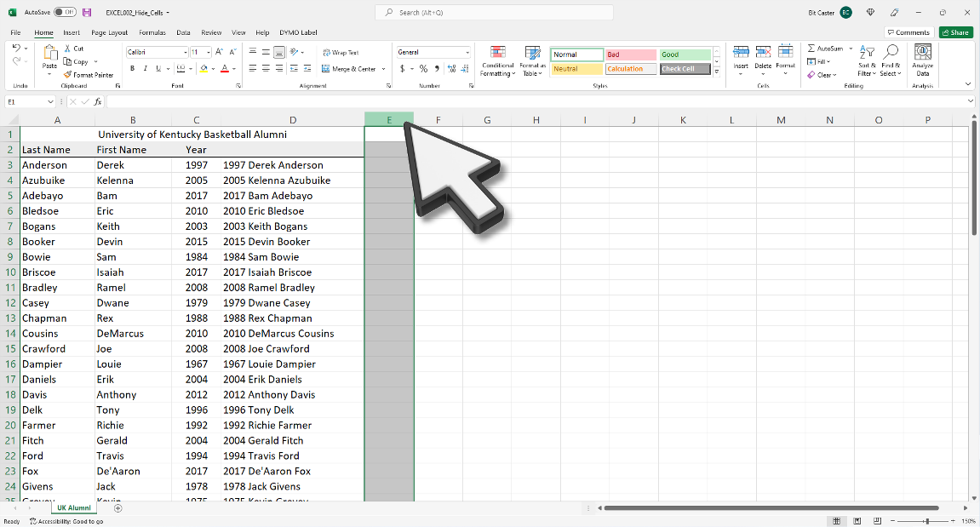Toggle Italic formatting
The image size is (980, 527).
click(145, 69)
